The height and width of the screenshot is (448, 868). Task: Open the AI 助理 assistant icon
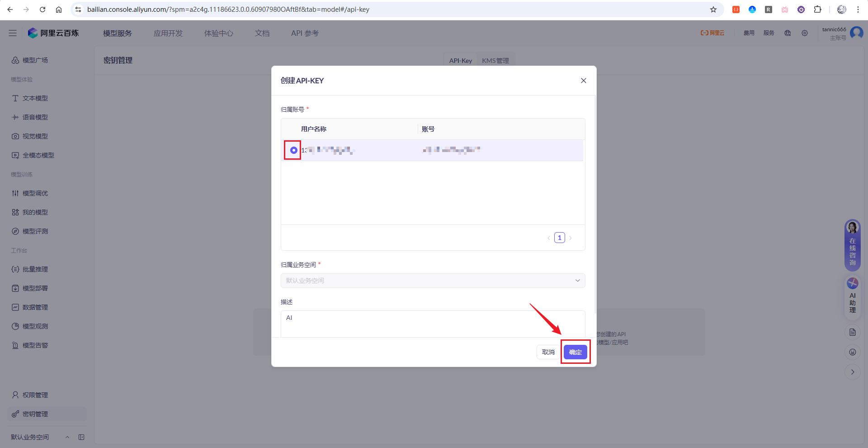[x=853, y=295]
